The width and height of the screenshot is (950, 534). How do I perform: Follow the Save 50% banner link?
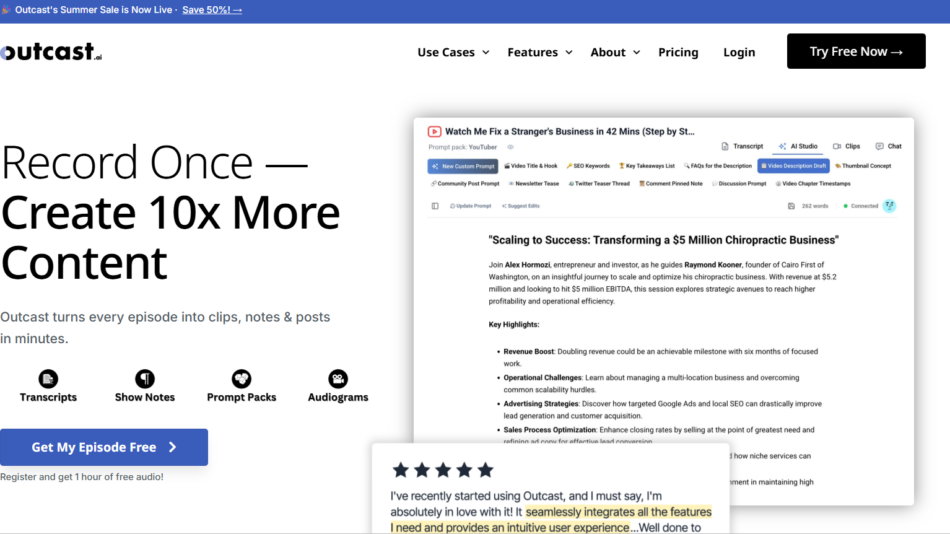click(212, 10)
